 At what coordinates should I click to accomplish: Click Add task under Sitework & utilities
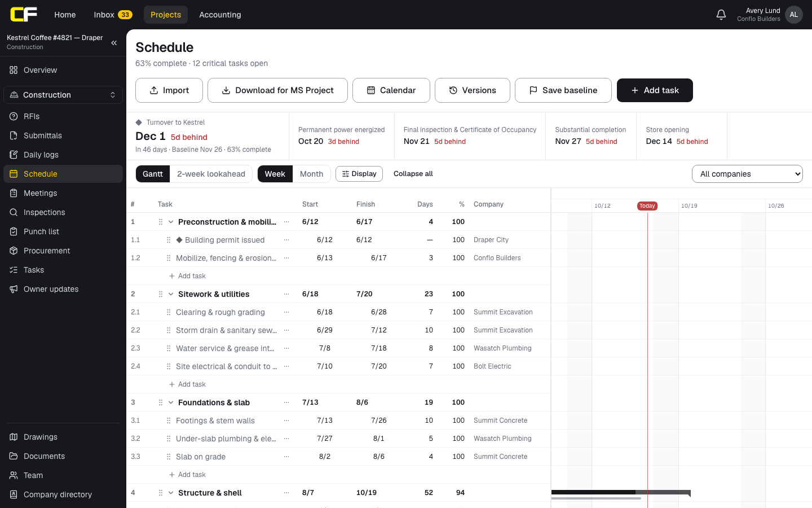point(188,384)
